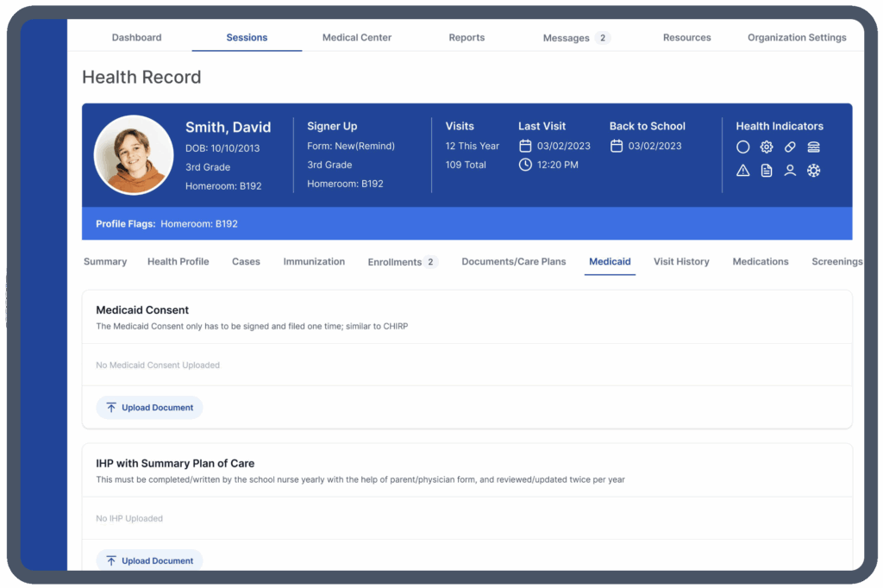
Task: Click the gear health indicator icon
Action: coord(766,147)
